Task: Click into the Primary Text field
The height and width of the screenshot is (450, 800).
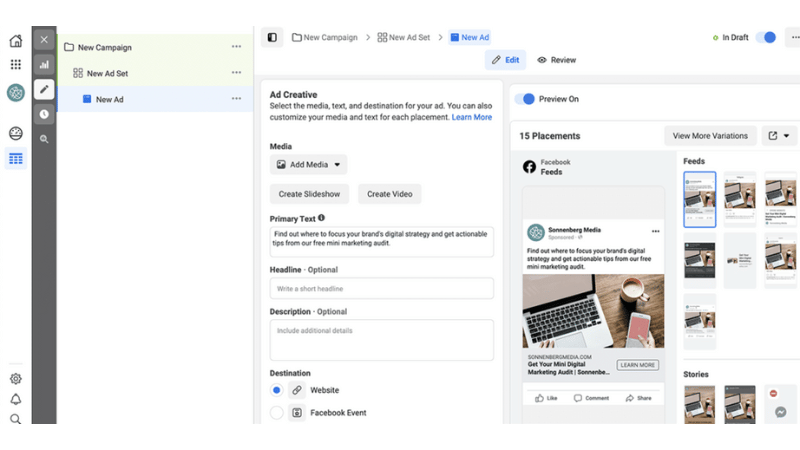Action: pyautogui.click(x=382, y=242)
